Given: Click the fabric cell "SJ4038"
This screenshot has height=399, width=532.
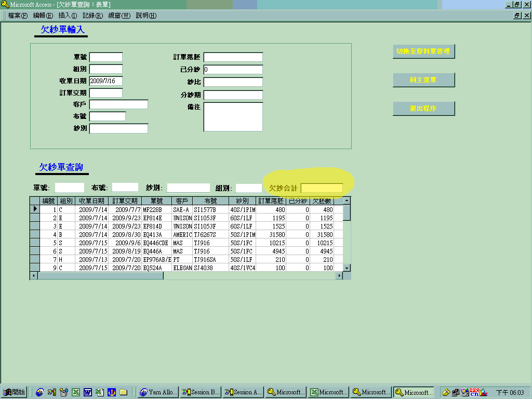Looking at the screenshot, I should click(211, 268).
